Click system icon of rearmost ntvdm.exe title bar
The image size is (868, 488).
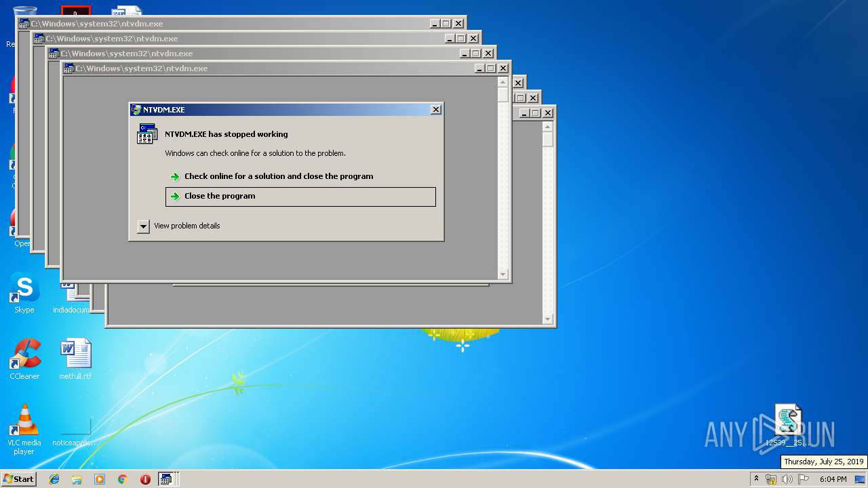coord(24,24)
